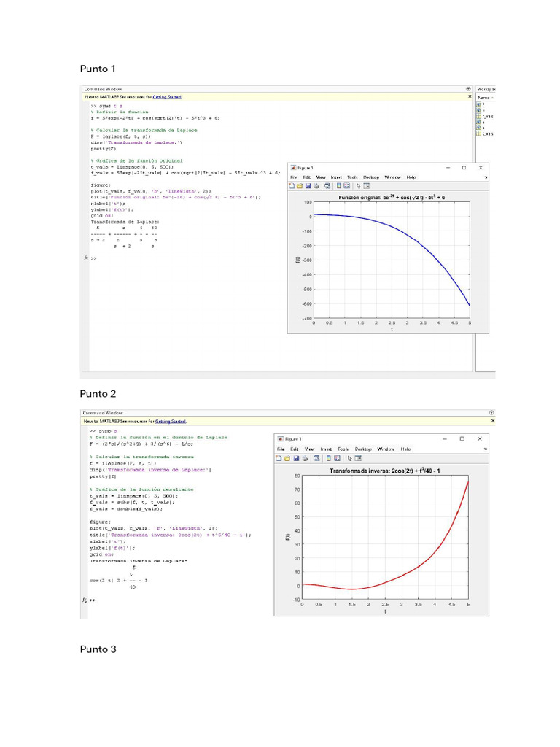The height and width of the screenshot is (747, 560).
Task: Click toolbar dock arrow in Función original figure
Action: (486, 177)
